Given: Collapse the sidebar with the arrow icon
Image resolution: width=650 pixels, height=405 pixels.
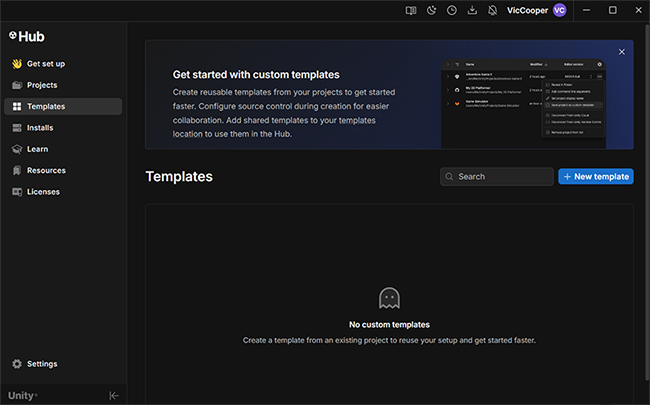Looking at the screenshot, I should tap(114, 396).
